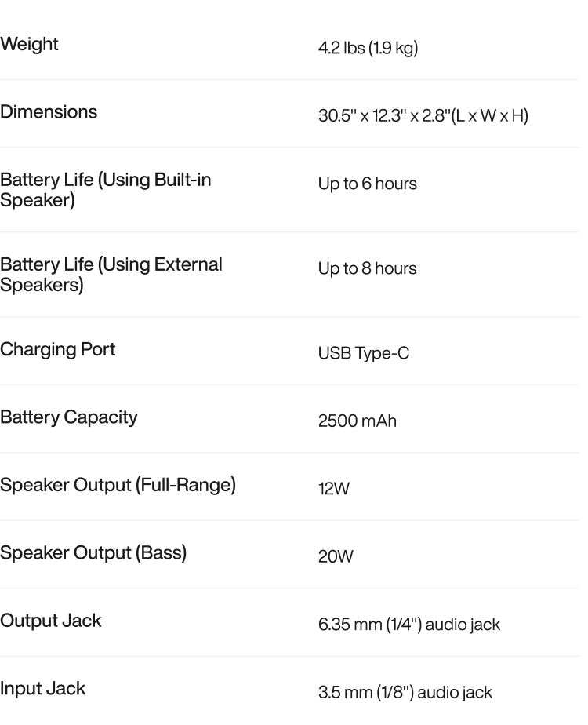Click the Output Jack label

tap(50, 621)
